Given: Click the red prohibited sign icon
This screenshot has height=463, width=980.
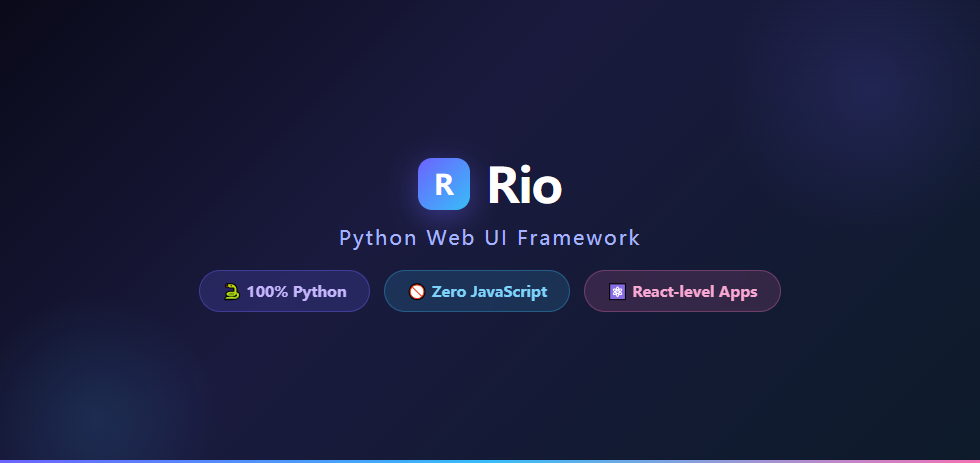Looking at the screenshot, I should 417,292.
